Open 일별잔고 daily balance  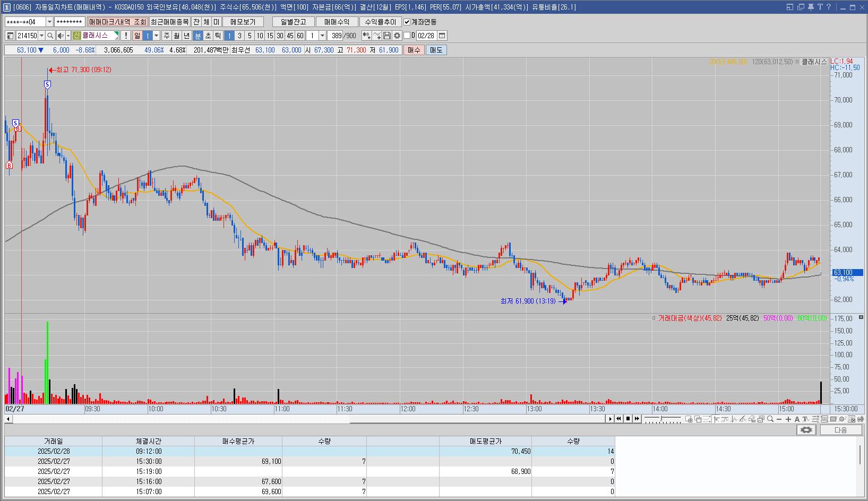(x=293, y=22)
